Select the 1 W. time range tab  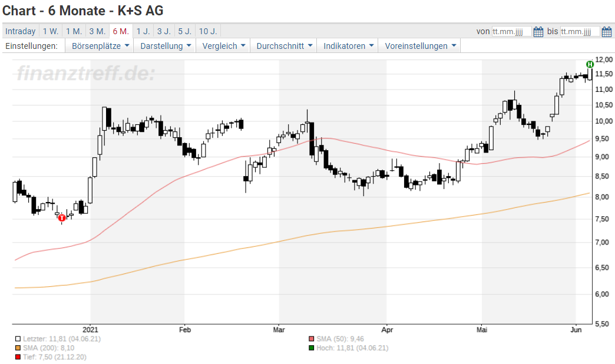click(x=51, y=31)
